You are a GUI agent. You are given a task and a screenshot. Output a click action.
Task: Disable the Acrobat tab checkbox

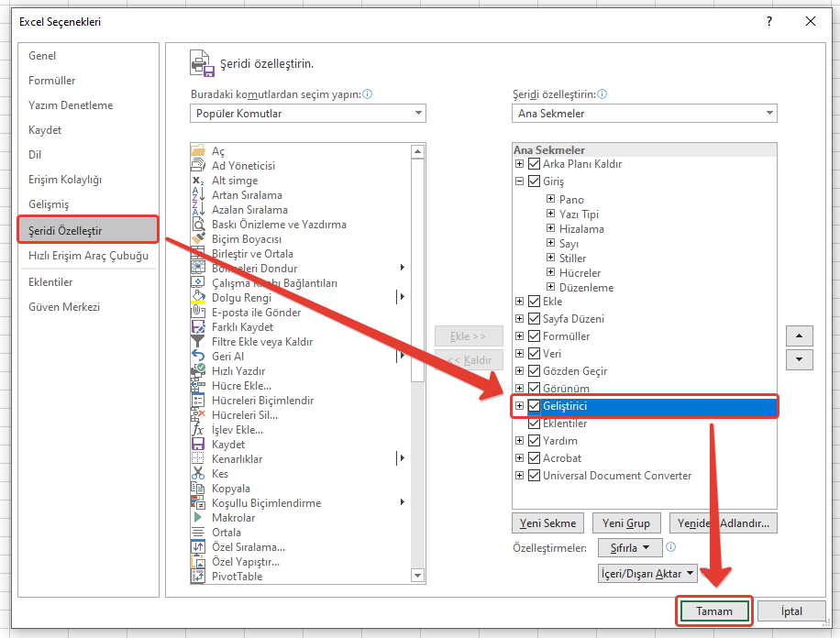(x=535, y=458)
